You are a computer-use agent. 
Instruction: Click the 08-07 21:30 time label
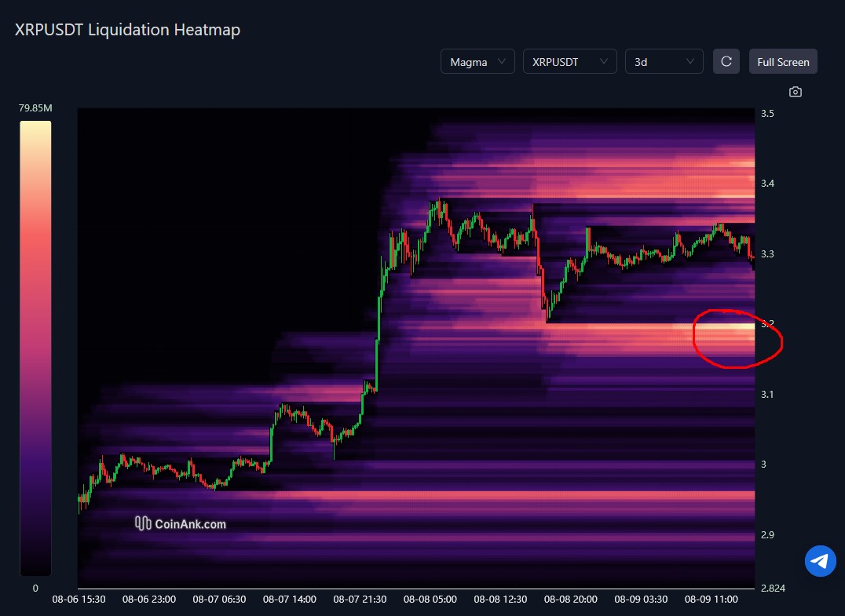pyautogui.click(x=360, y=599)
